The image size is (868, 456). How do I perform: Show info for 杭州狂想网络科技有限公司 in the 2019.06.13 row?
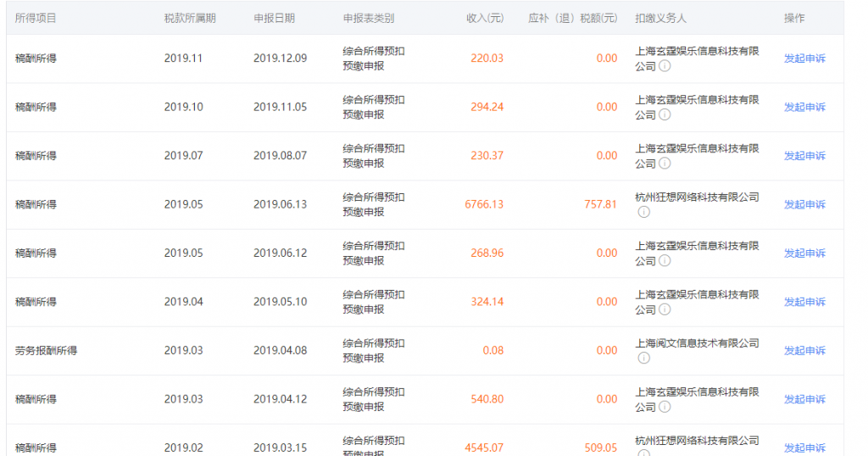644,212
